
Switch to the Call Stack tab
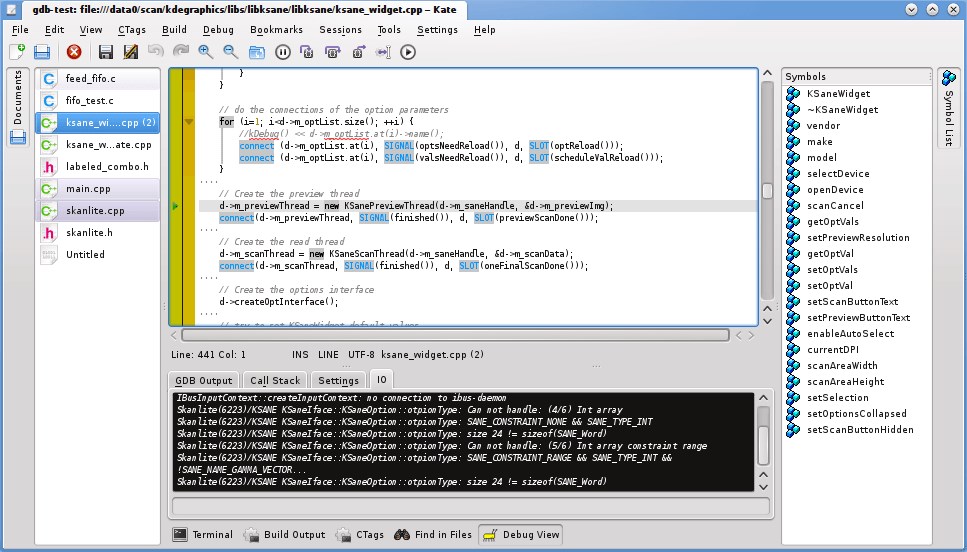[275, 381]
